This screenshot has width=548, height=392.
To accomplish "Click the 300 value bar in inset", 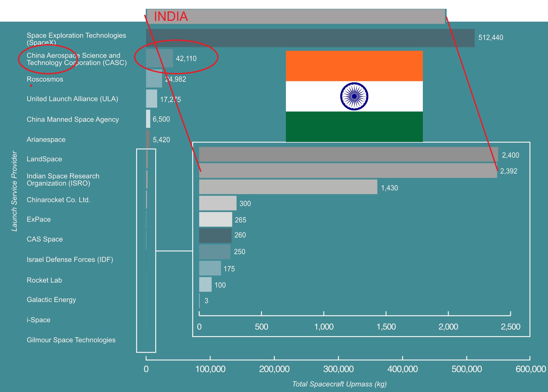I will [x=218, y=203].
